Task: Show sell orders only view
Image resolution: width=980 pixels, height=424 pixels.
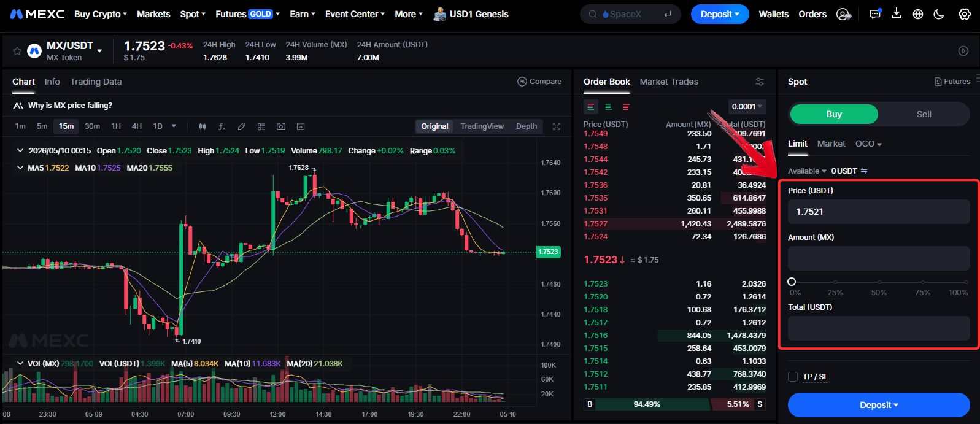Action: pos(626,107)
